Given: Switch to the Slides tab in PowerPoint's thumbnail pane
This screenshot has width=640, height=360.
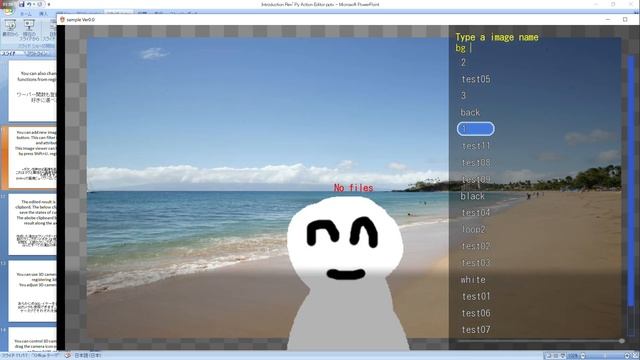Looking at the screenshot, I should (8, 53).
